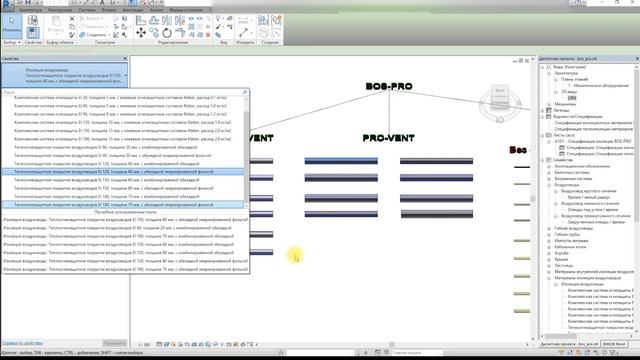Open the Конструкция ribbon tab

click(x=60, y=10)
